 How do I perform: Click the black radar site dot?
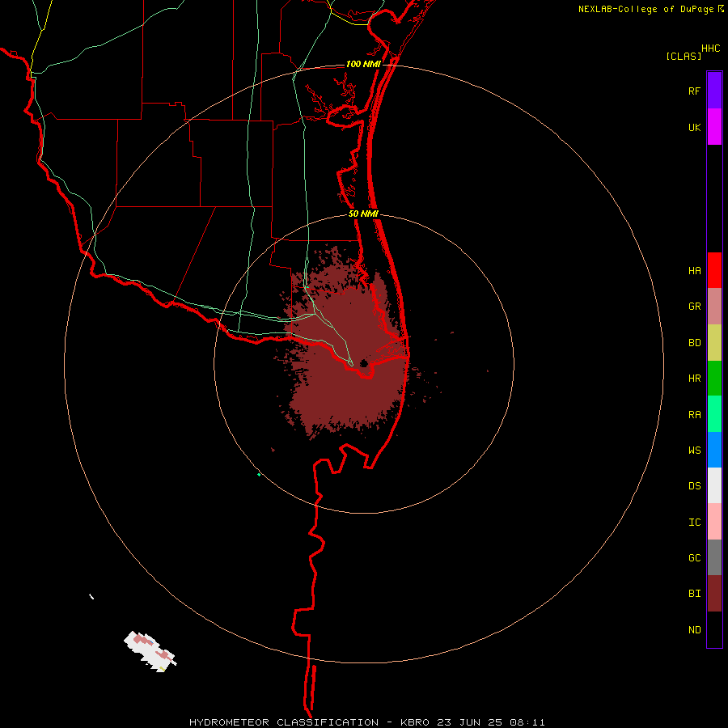click(x=364, y=363)
